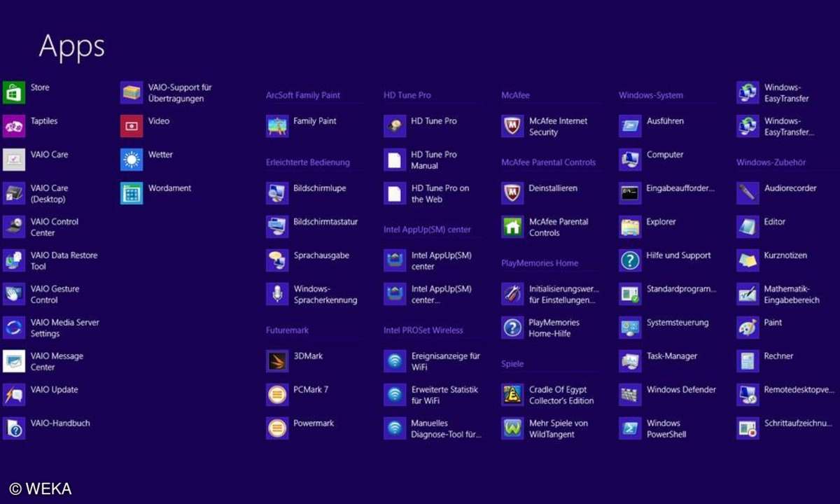The image size is (840, 504).
Task: Click the 'Deinstallieren' label
Action: tap(553, 188)
